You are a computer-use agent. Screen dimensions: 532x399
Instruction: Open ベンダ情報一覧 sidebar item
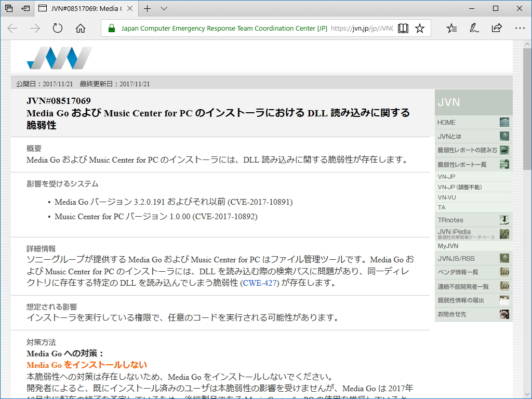pyautogui.click(x=473, y=272)
